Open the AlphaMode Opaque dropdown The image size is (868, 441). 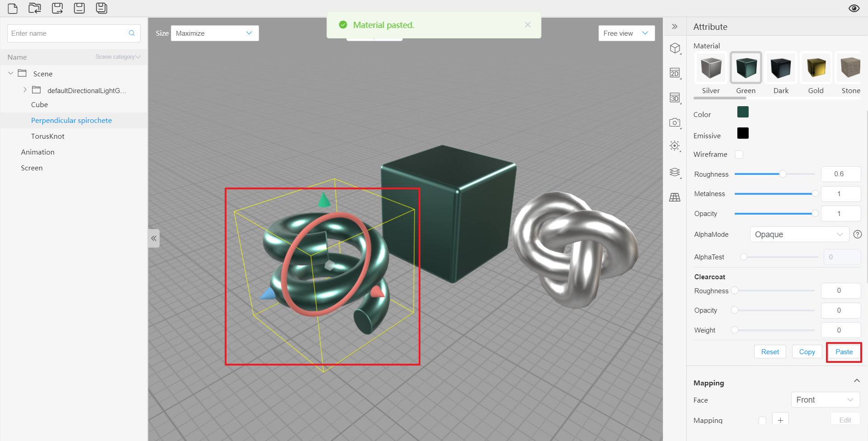(799, 235)
